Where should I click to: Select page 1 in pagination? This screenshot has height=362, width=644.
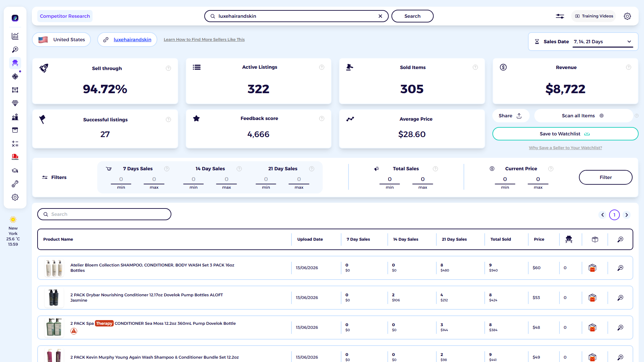tap(614, 215)
